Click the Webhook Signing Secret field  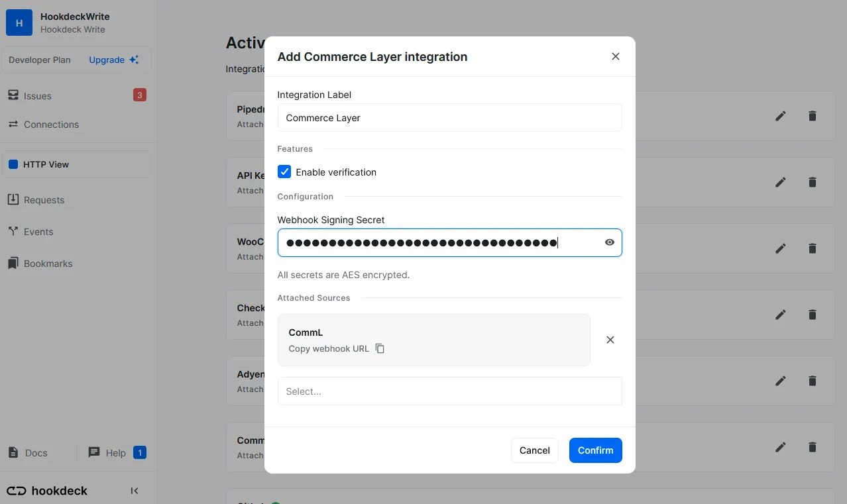click(449, 242)
